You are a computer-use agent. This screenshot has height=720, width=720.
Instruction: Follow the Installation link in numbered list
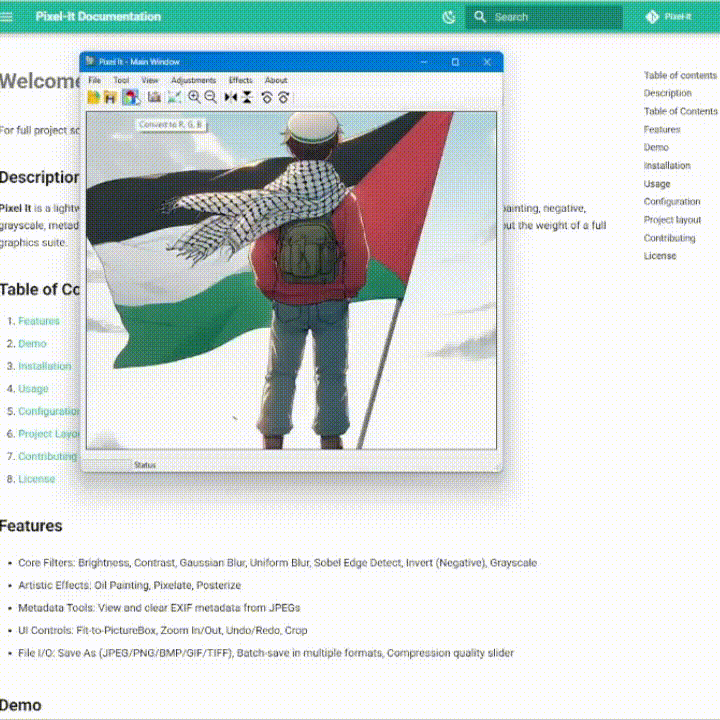(45, 366)
